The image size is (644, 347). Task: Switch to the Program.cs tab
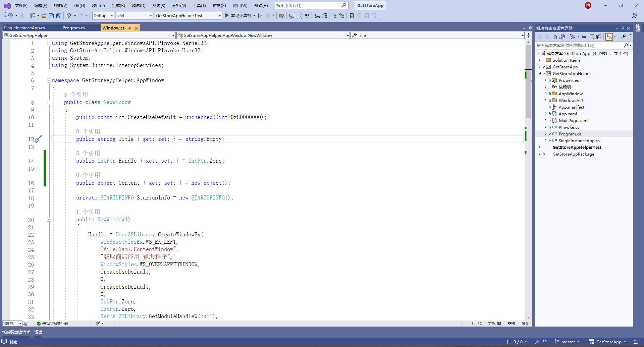(x=74, y=27)
